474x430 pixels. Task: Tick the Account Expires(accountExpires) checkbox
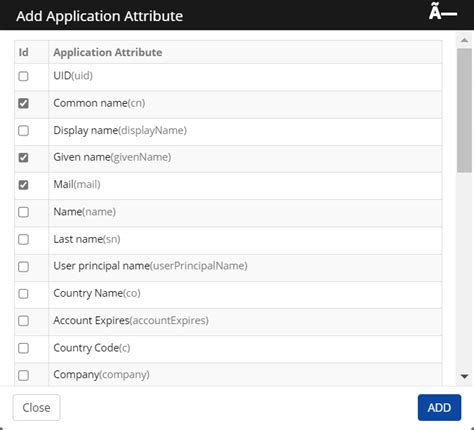(23, 321)
